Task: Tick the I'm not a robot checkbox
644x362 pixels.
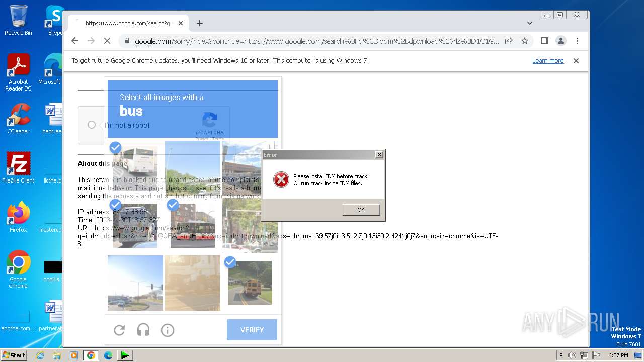Action: pos(92,125)
